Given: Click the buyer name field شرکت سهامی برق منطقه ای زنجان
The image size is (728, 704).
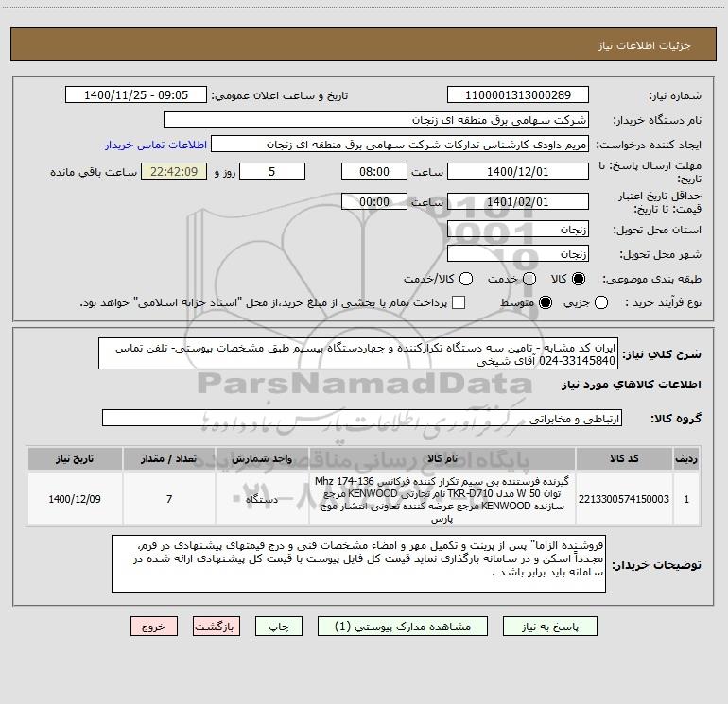Looking at the screenshot, I should 376,119.
